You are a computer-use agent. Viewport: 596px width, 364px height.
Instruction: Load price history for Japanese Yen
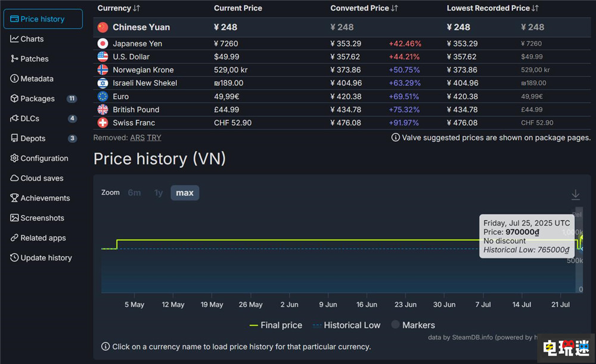137,43
